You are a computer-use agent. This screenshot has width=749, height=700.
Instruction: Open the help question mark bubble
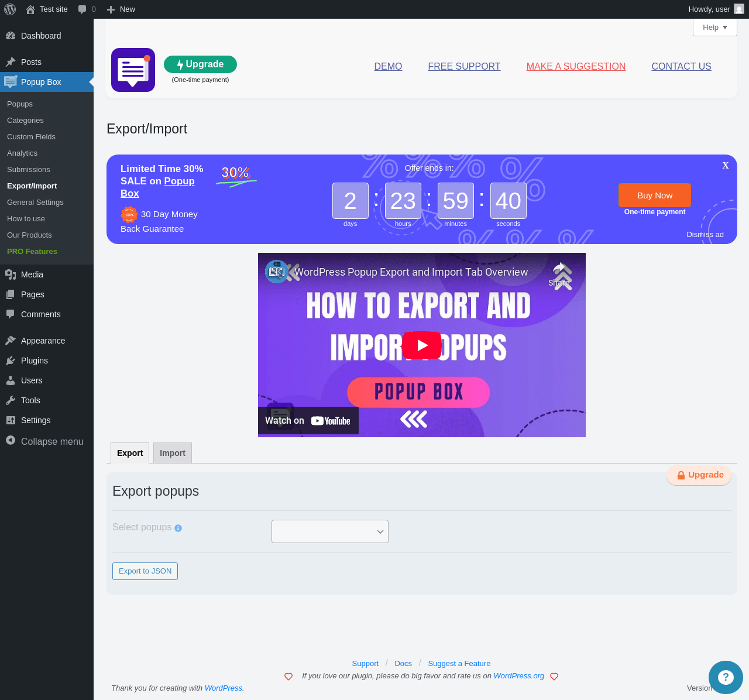(726, 677)
